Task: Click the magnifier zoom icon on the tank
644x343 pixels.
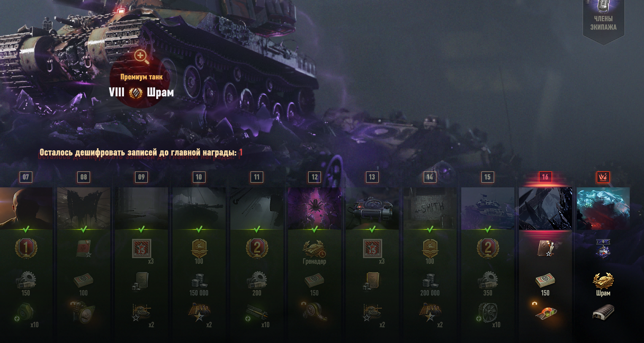Action: [x=140, y=55]
